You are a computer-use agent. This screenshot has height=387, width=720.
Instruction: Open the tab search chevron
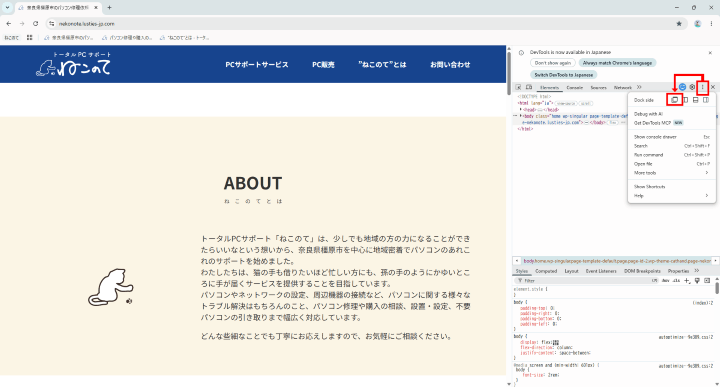click(7, 7)
